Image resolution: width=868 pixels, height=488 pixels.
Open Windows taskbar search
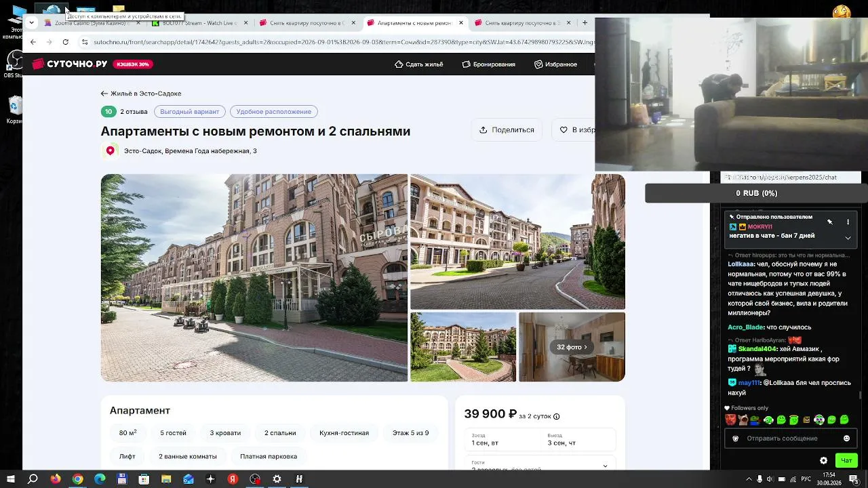click(33, 479)
